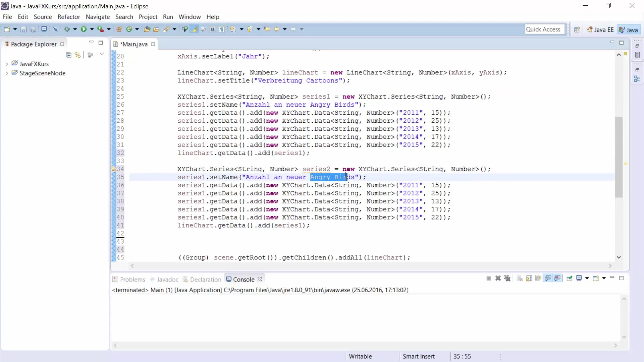This screenshot has height=362, width=644.
Task: Switch to the Javadoc tab
Action: coord(164,280)
